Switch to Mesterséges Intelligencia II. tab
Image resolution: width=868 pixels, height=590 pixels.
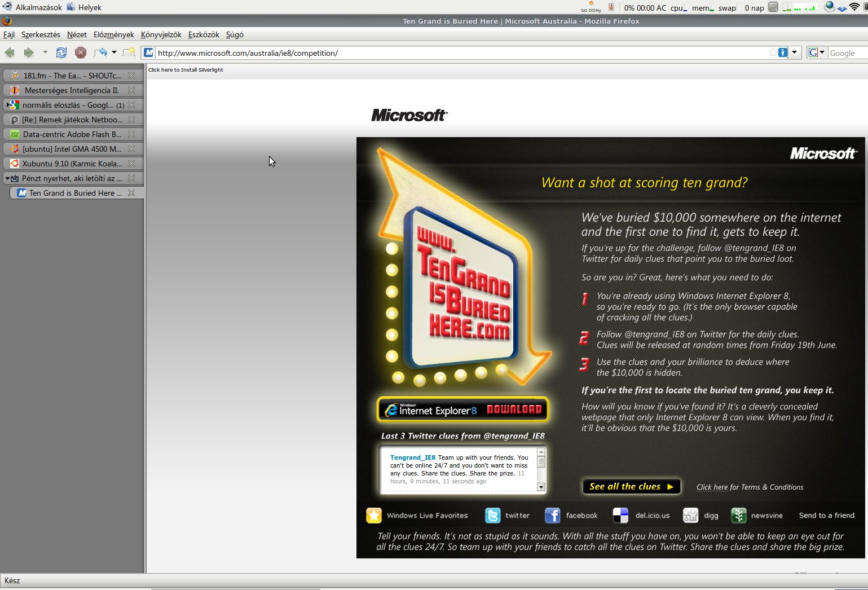(73, 90)
